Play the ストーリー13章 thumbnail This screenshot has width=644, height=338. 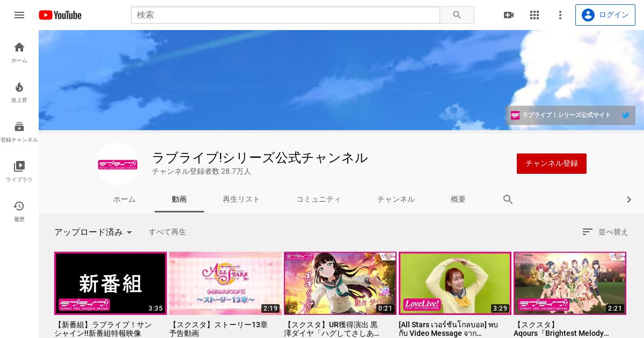(x=225, y=283)
